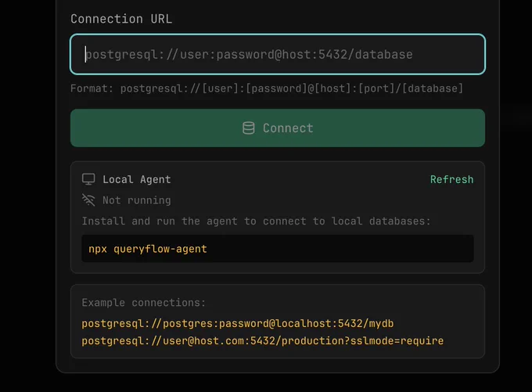
Task: Click the Not running status text
Action: click(x=137, y=200)
